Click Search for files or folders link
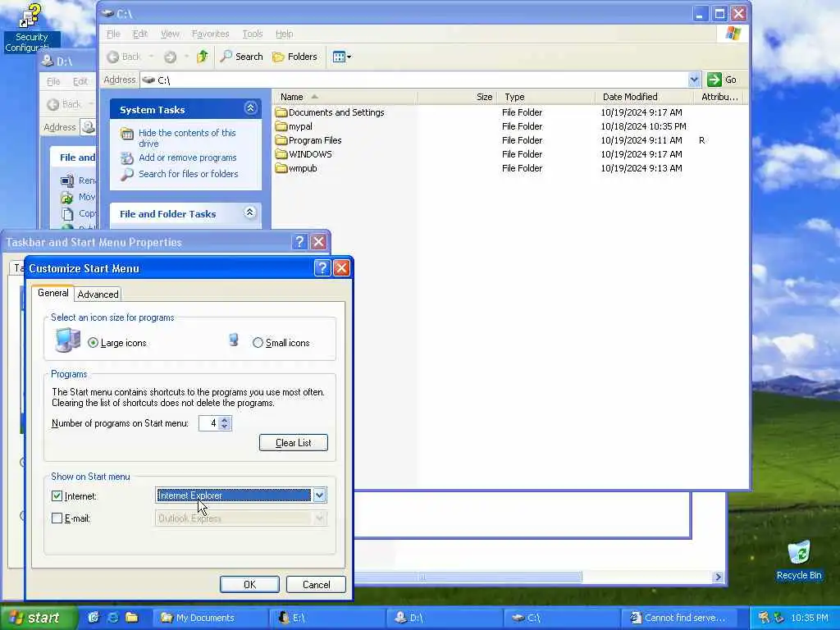This screenshot has height=630, width=840. point(189,174)
